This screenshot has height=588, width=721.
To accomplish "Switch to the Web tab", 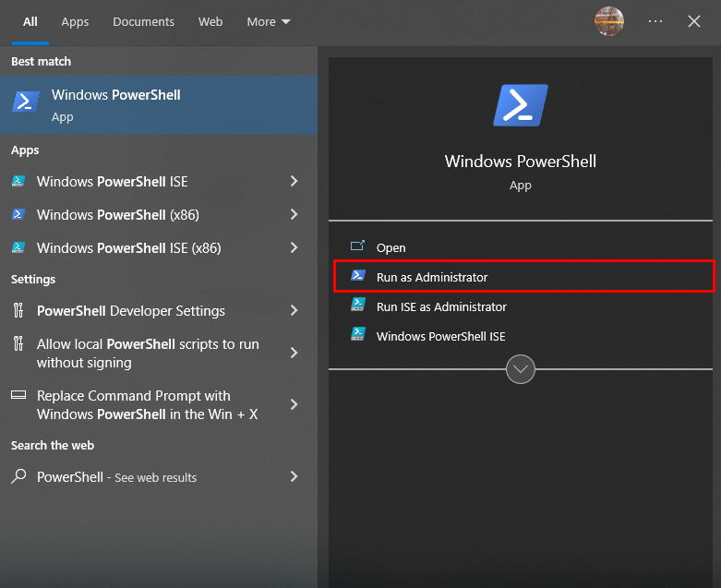I will (210, 21).
